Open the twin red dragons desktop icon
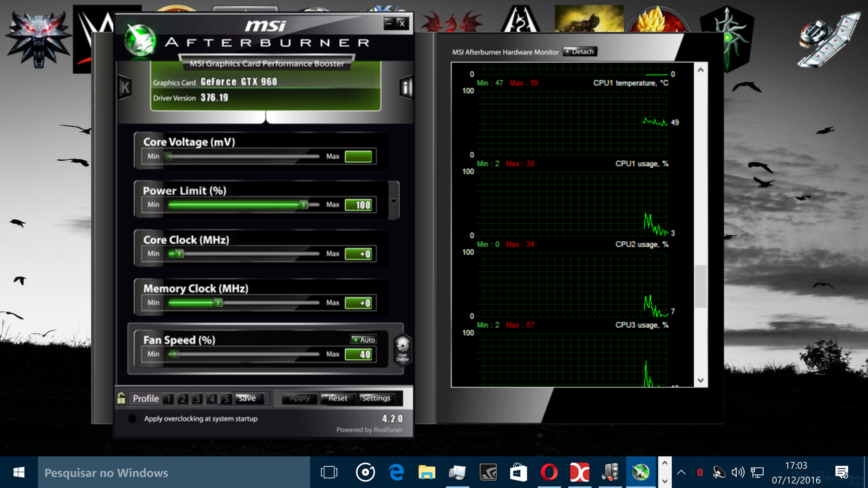This screenshot has height=488, width=868. click(453, 21)
